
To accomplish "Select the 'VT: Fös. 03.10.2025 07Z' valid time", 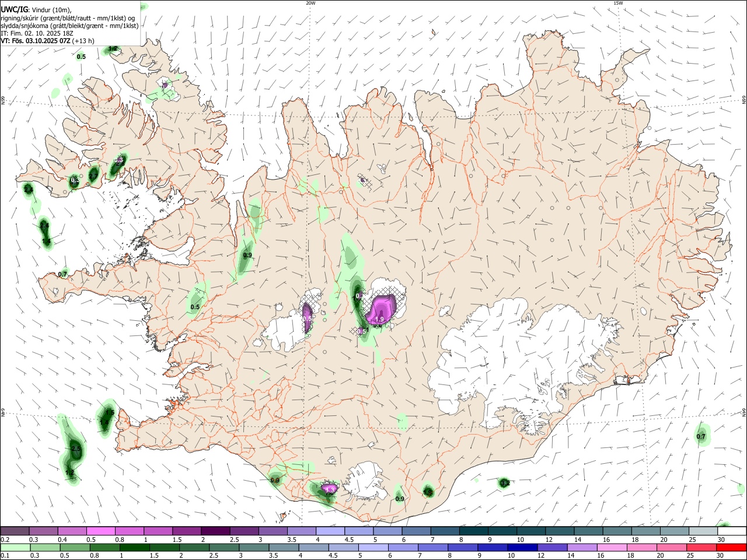I will pyautogui.click(x=36, y=41).
